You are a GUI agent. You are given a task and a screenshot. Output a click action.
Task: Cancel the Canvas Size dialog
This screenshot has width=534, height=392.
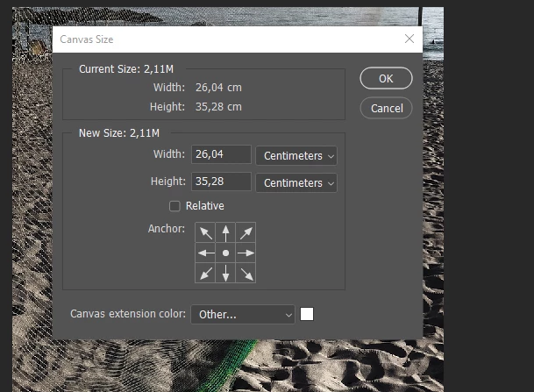pos(386,108)
